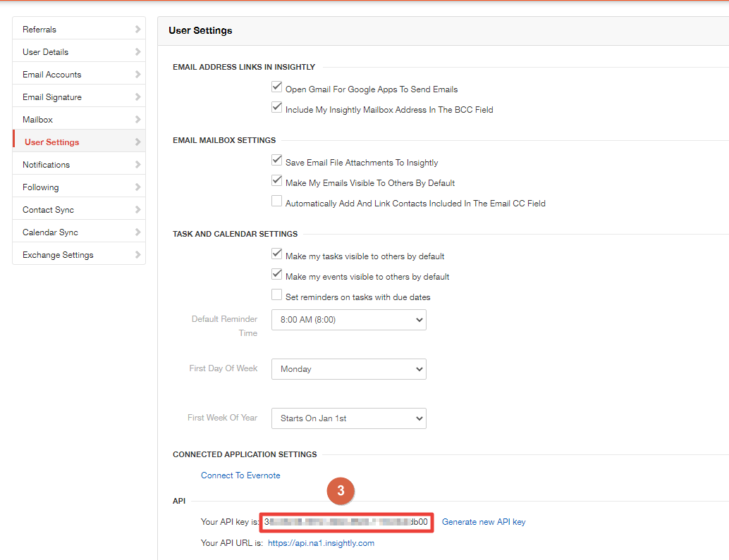
Task: Click the chevron beside Email Signature
Action: (137, 97)
